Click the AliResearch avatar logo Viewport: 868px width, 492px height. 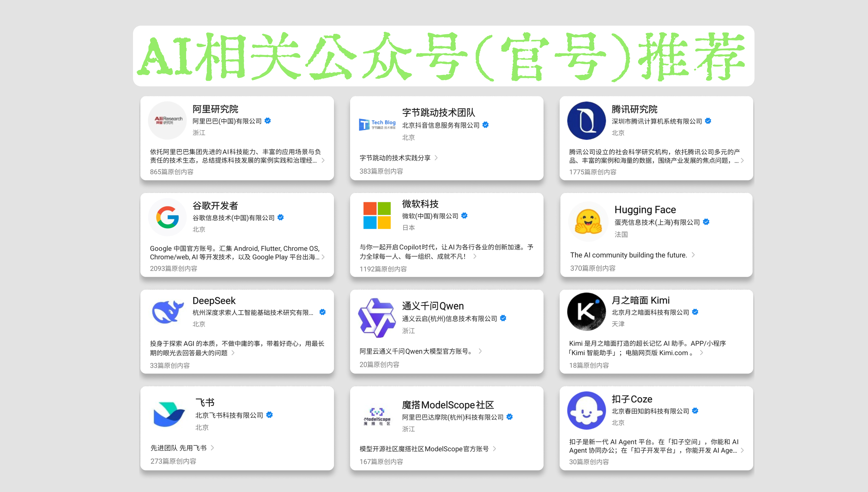click(x=167, y=121)
